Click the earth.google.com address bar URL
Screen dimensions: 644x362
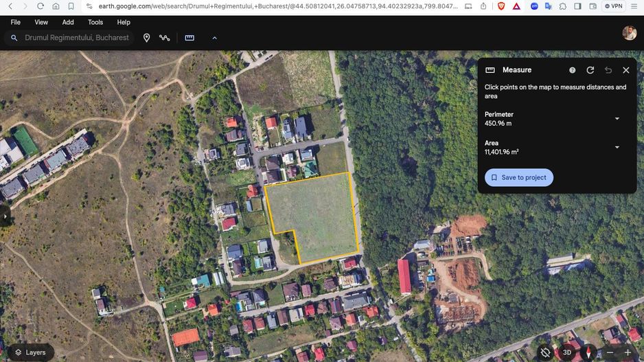click(277, 6)
